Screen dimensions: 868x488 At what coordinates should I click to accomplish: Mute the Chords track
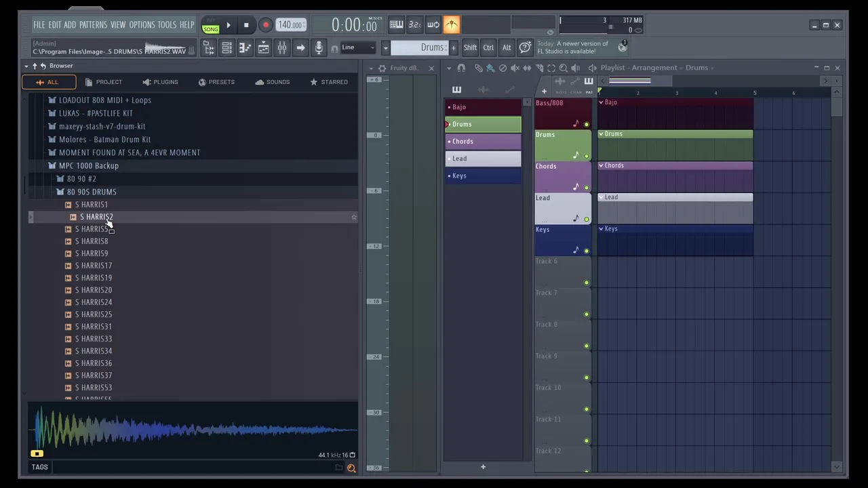tap(587, 188)
